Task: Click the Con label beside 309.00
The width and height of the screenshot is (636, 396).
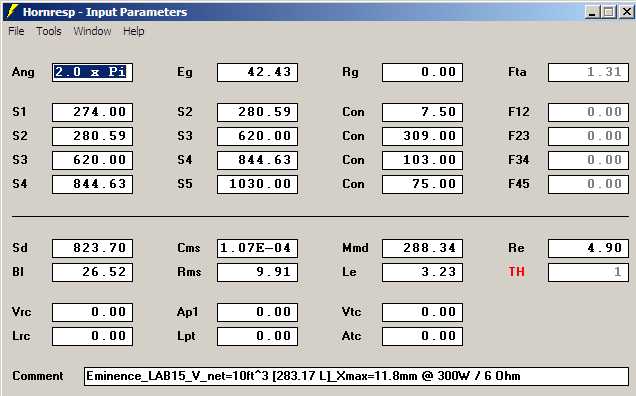Action: coord(353,136)
